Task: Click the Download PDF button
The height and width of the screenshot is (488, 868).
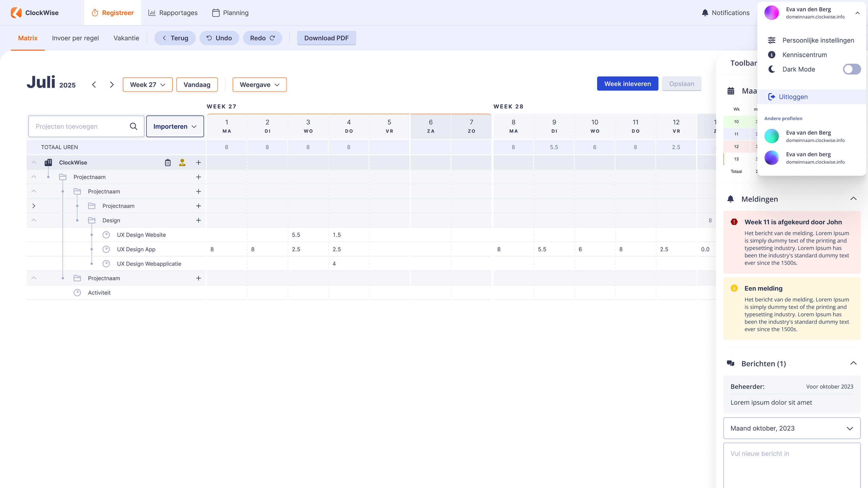Action: (326, 38)
